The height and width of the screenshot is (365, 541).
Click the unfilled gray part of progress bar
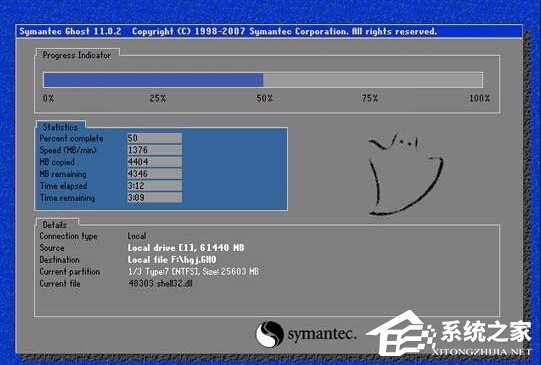(373, 80)
